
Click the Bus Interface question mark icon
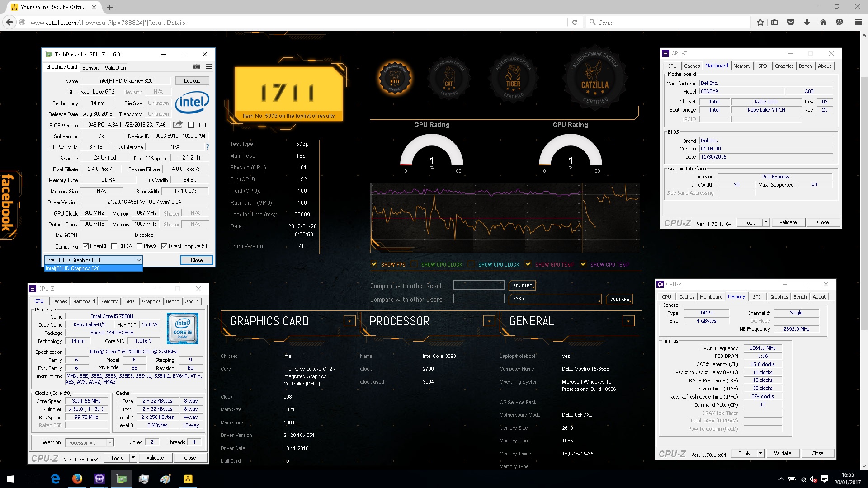coord(208,147)
